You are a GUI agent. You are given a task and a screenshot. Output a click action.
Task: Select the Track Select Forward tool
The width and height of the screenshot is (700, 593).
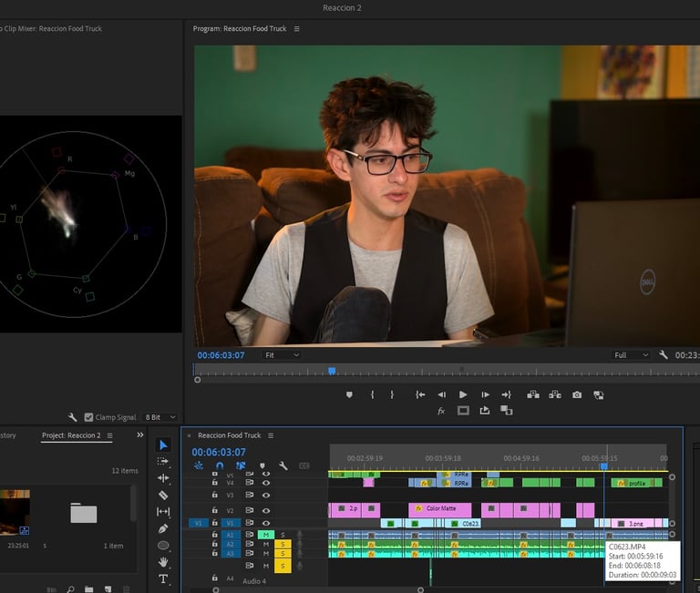[x=163, y=462]
